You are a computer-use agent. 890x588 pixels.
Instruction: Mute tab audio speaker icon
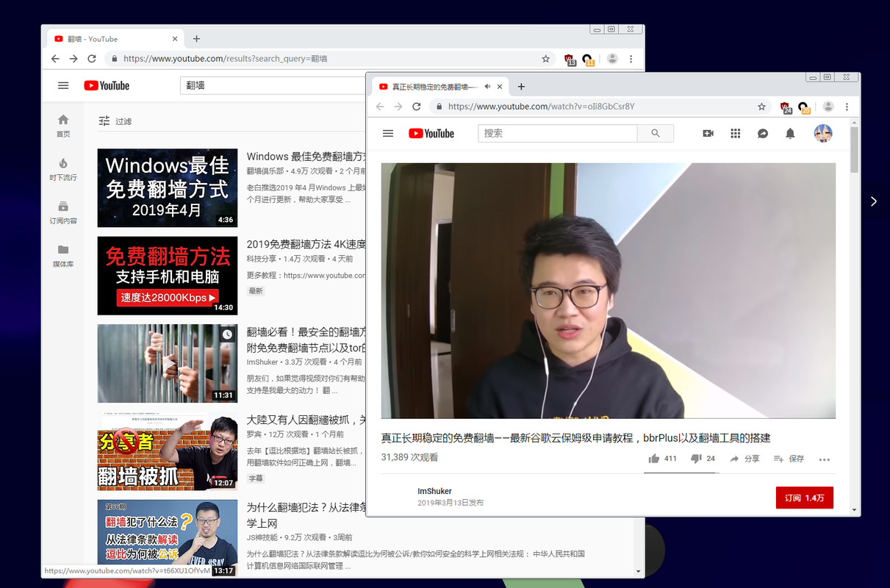click(x=487, y=87)
